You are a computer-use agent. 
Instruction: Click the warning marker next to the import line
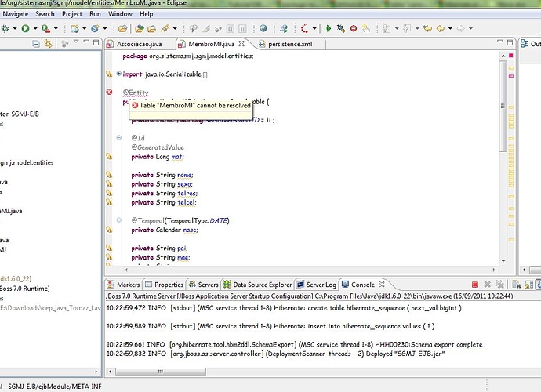tap(109, 74)
